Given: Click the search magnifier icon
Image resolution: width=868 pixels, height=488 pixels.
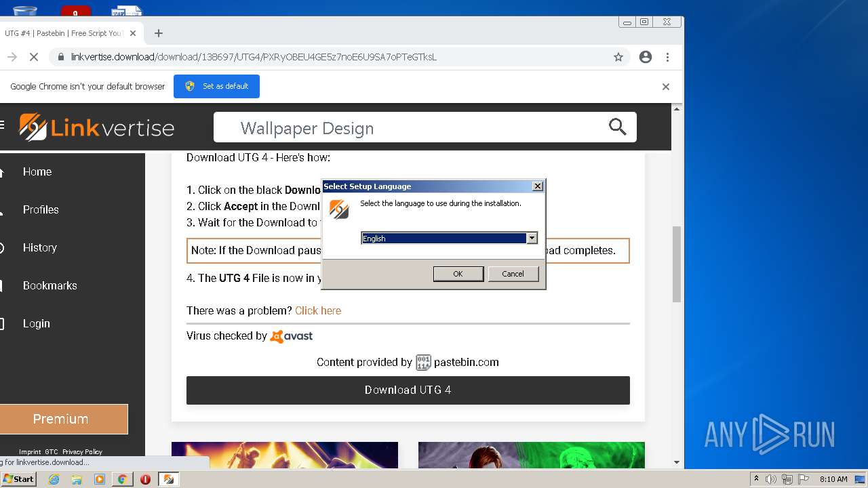Looking at the screenshot, I should (x=617, y=127).
